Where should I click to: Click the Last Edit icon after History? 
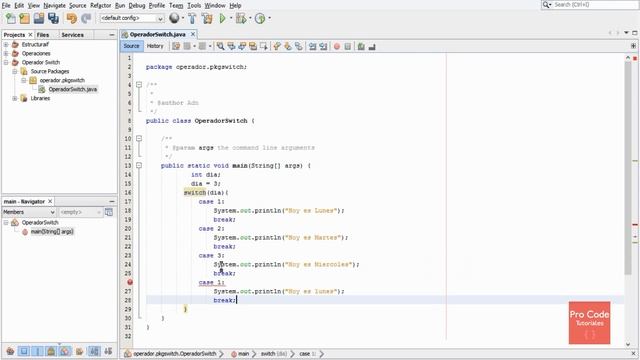[x=176, y=46]
